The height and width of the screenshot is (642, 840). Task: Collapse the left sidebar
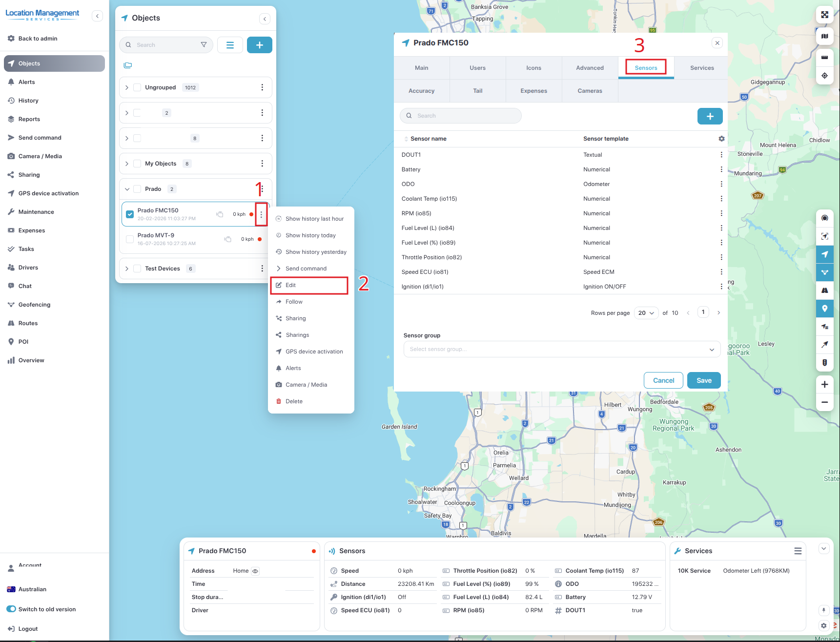coord(98,16)
